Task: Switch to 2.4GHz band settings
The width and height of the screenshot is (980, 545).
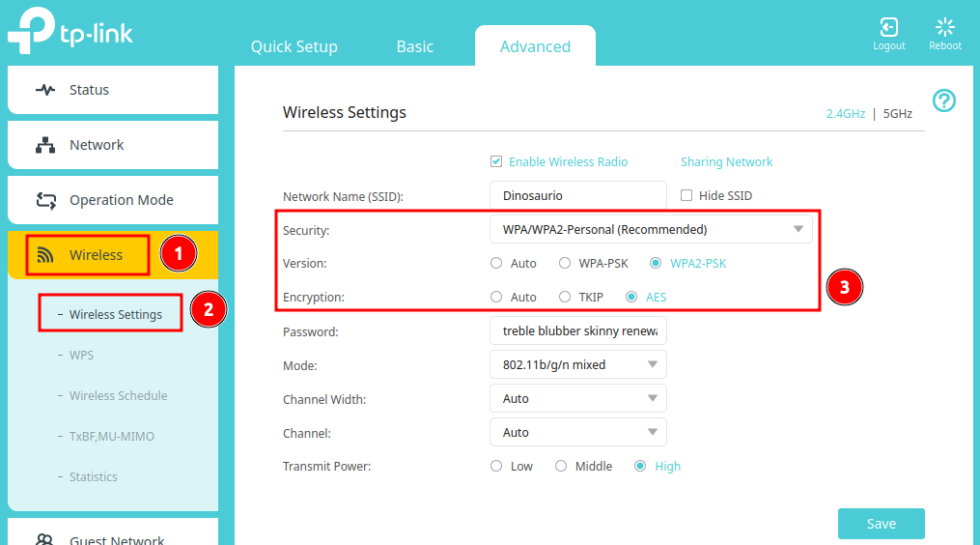Action: [x=846, y=113]
